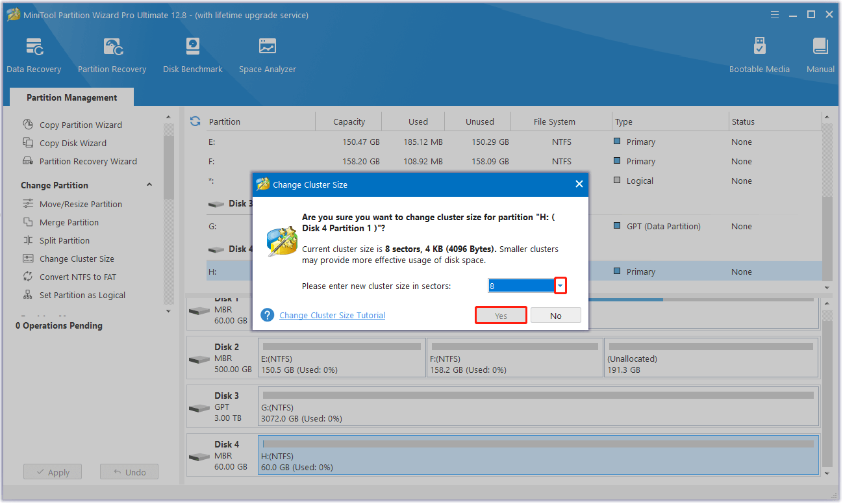The width and height of the screenshot is (843, 504).
Task: Click the Partition Recovery Wizard sidebar icon
Action: tap(28, 161)
